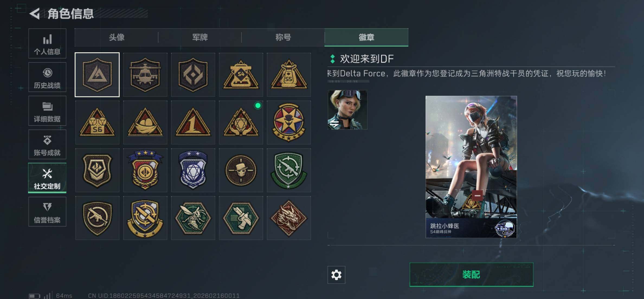Open settings with the gear button

pos(336,275)
